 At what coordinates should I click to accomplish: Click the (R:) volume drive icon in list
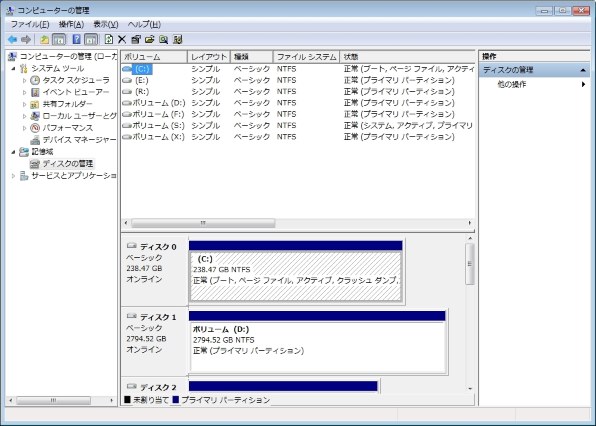127,92
